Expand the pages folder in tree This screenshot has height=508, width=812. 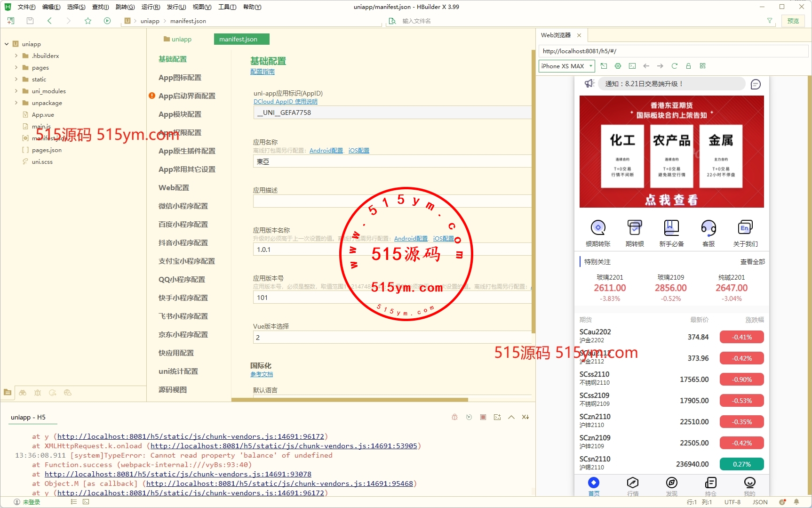tap(16, 67)
